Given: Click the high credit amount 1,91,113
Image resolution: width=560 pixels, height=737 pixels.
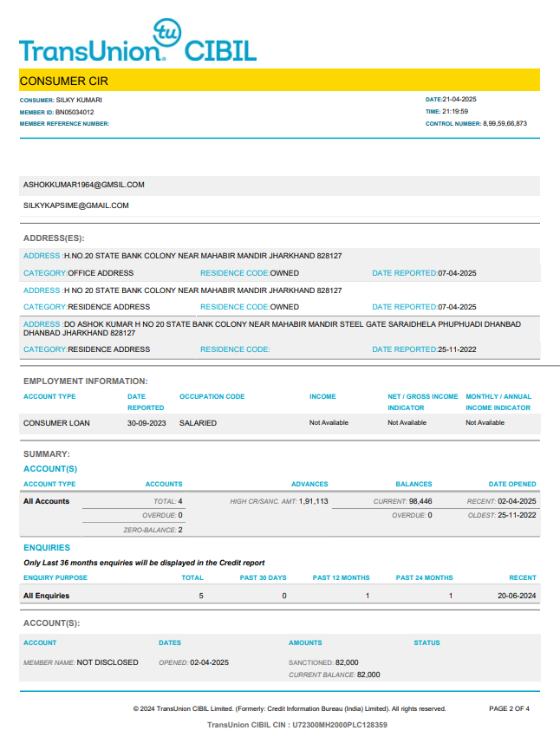Looking at the screenshot, I should pos(313,501).
